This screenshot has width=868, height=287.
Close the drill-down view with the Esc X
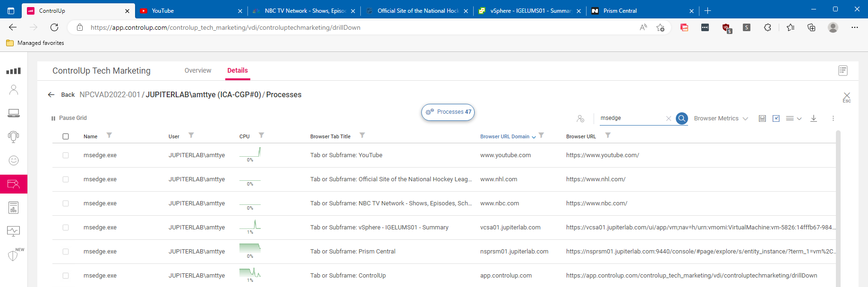(847, 97)
